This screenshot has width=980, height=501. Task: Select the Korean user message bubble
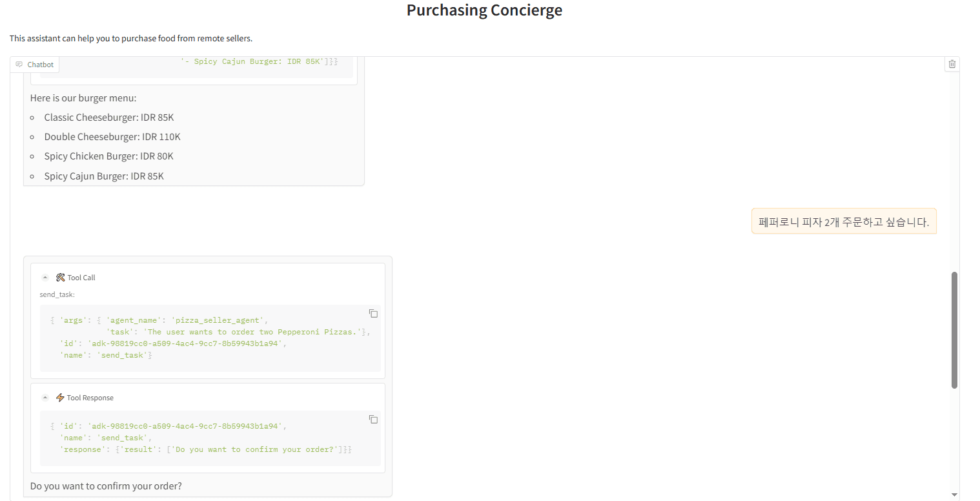844,221
